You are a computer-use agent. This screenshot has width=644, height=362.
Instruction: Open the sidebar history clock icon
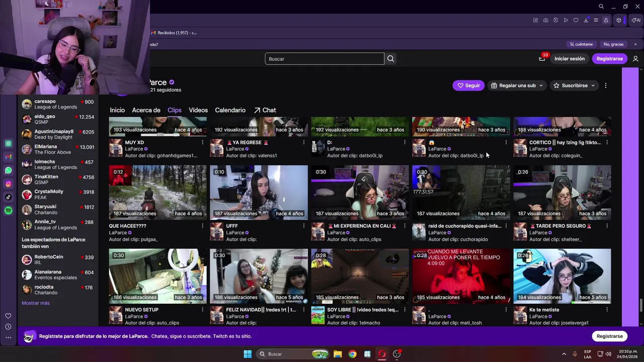[8, 327]
